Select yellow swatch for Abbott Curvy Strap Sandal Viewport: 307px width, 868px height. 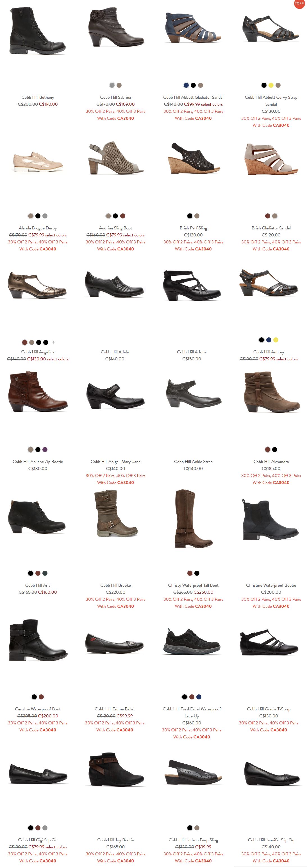[x=271, y=85]
